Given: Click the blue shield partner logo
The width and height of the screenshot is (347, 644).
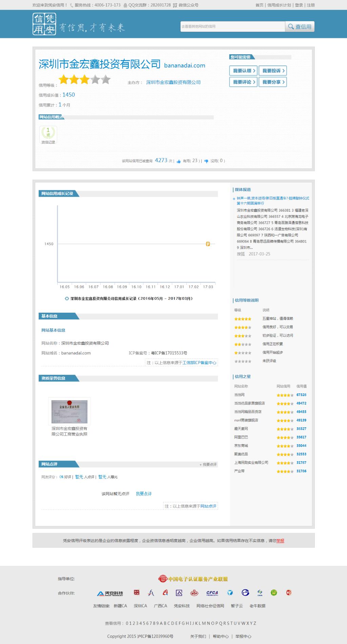Looking at the screenshot, I should pos(230,593).
